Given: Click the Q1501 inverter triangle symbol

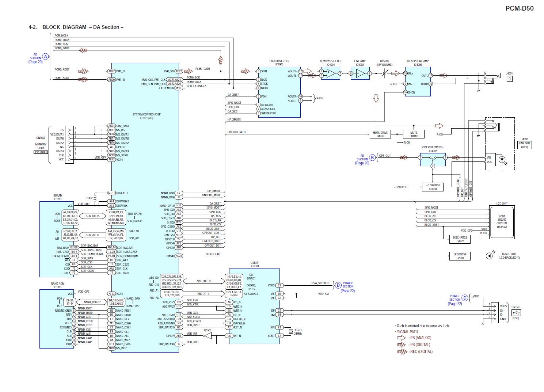Looking at the screenshot, I should [207, 336].
